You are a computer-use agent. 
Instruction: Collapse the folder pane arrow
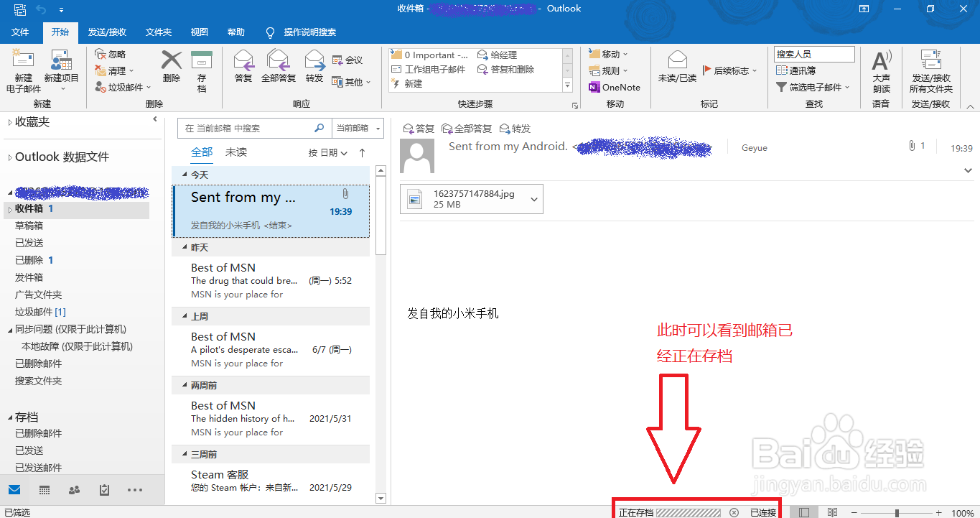pos(155,119)
